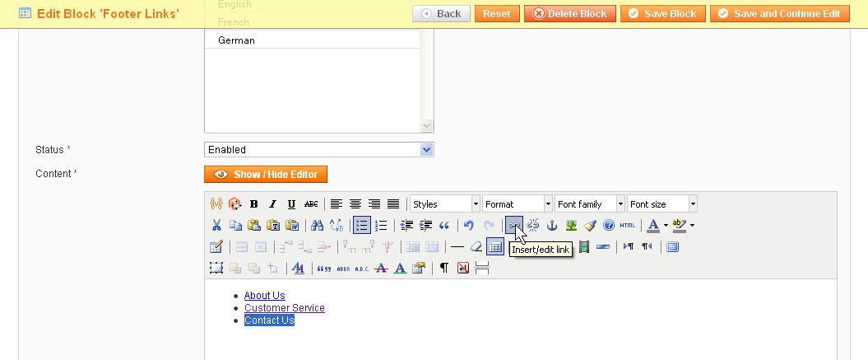Click the Indent icon
The image size is (868, 360).
tap(425, 225)
